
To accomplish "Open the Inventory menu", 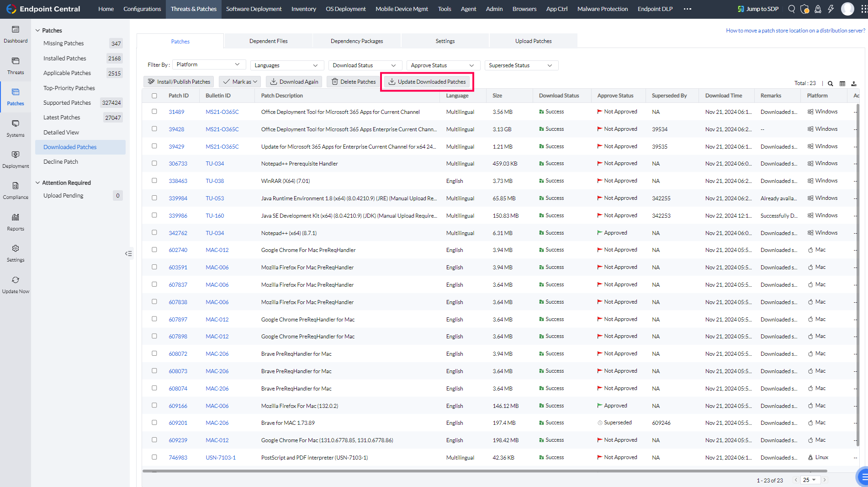I will click(304, 9).
